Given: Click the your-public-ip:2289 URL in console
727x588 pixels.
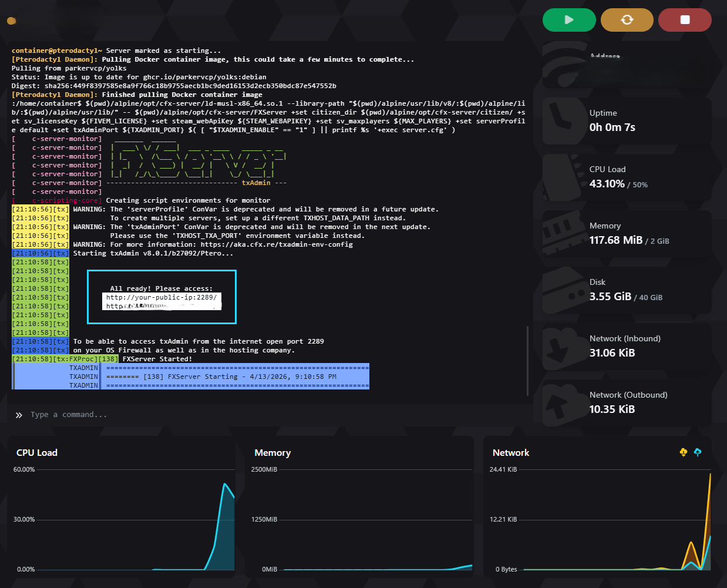Looking at the screenshot, I should (161, 297).
